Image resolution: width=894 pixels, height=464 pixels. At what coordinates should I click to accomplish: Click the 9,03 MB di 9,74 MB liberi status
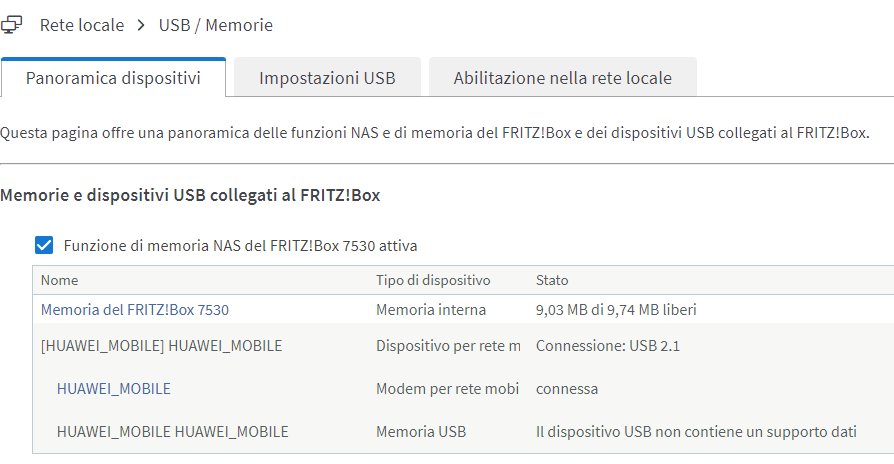[616, 310]
